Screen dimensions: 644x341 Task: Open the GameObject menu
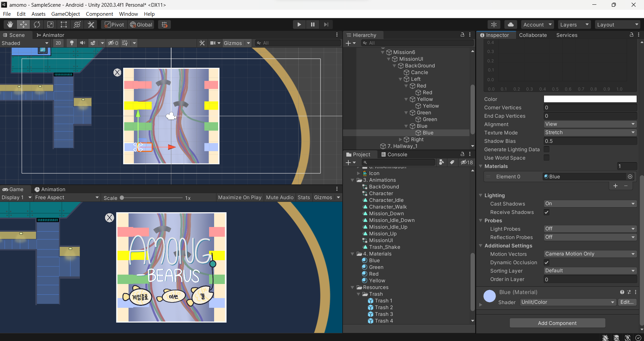point(65,14)
